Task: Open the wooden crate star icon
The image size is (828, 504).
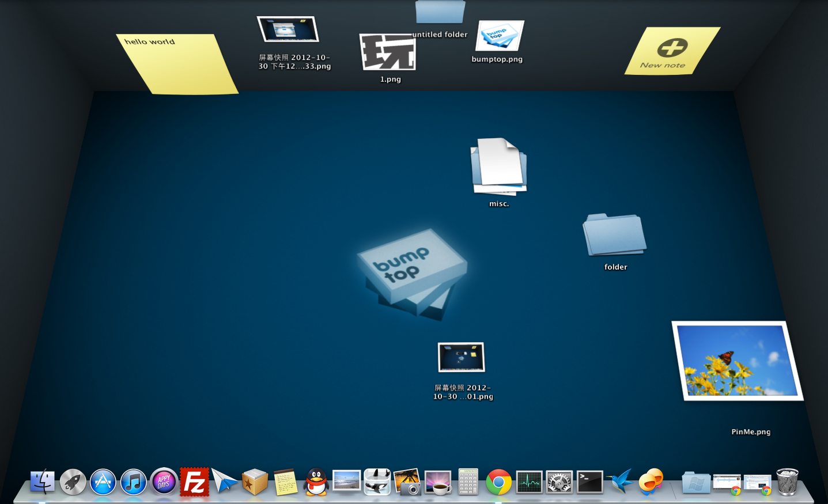Action: (255, 482)
